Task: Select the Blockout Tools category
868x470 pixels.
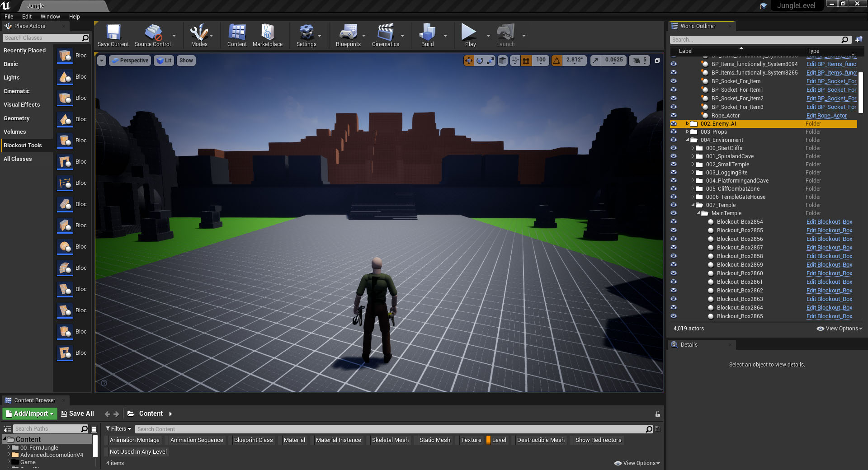Action: [x=23, y=146]
